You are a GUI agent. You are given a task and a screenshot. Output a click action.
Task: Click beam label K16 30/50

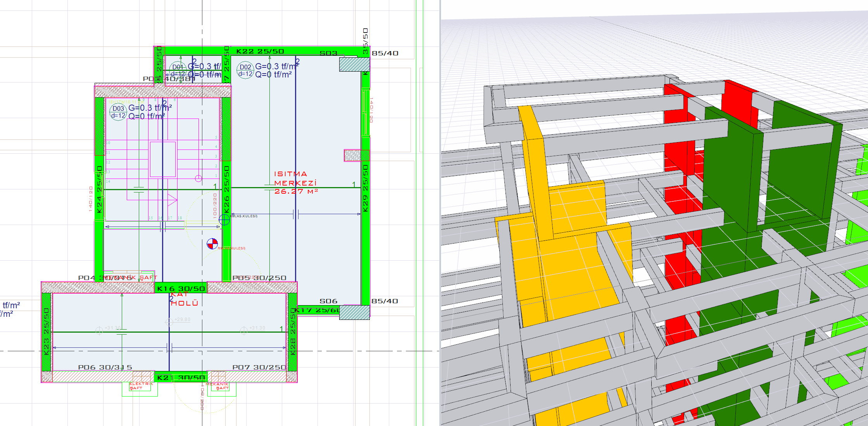[x=181, y=289]
